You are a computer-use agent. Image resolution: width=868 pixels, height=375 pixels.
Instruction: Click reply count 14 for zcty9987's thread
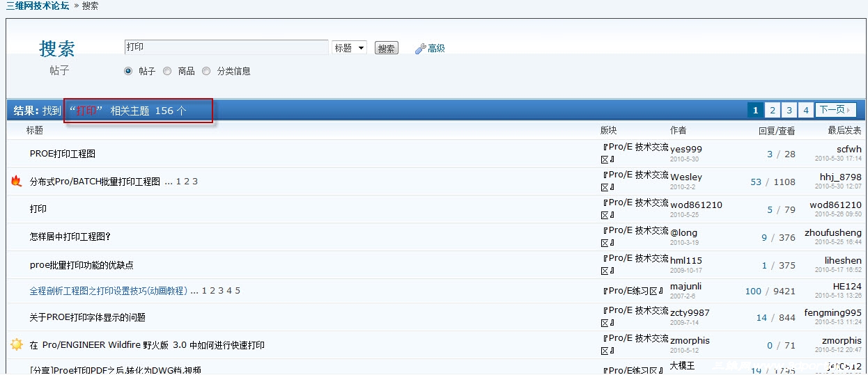coord(761,317)
